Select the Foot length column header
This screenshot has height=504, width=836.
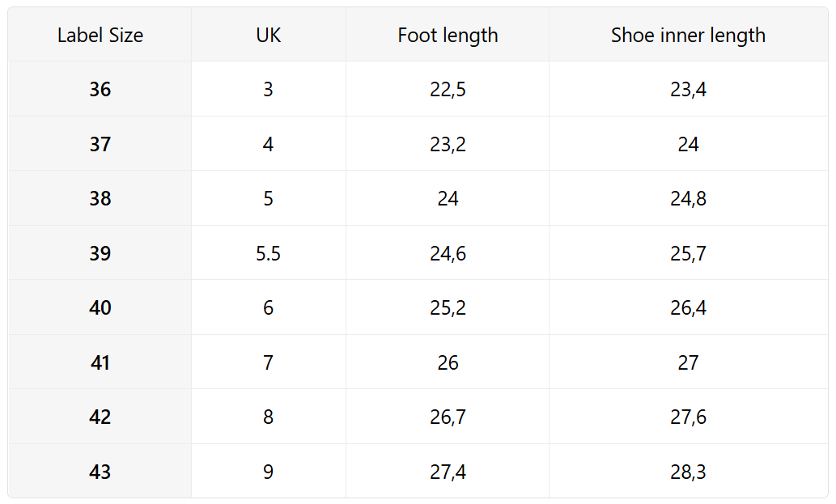click(x=448, y=36)
